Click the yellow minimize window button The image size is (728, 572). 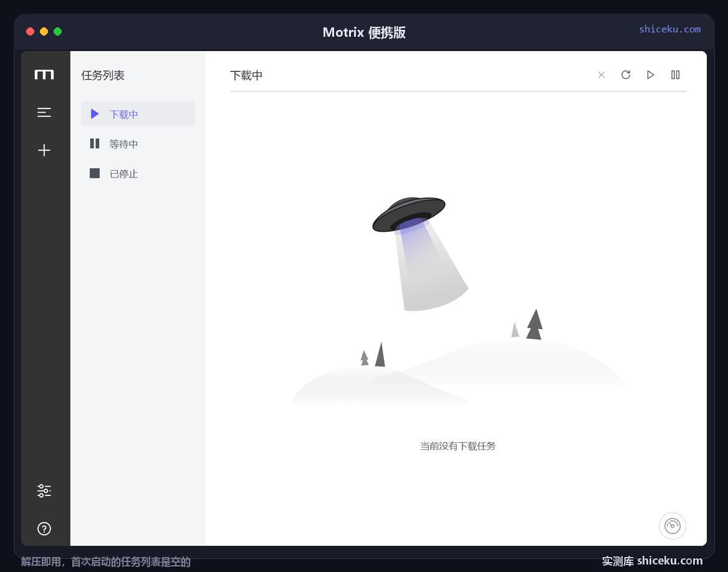click(x=44, y=32)
